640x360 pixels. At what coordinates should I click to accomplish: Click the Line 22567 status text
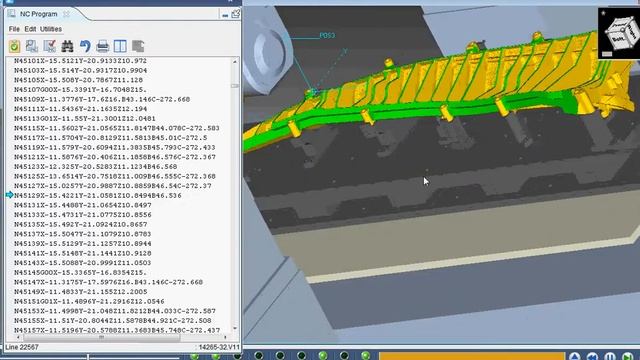[22, 347]
